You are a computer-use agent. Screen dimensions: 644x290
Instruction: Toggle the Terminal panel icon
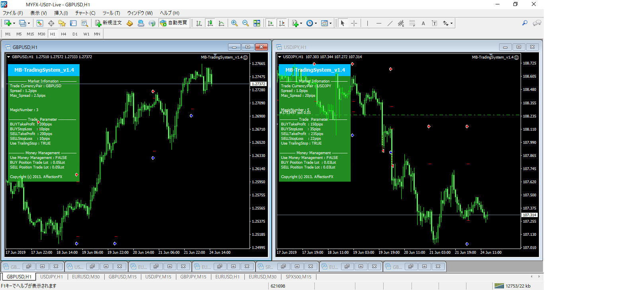pos(73,23)
